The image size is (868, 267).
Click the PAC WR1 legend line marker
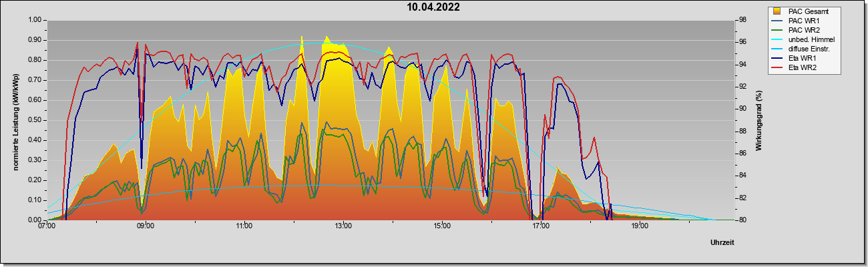(x=777, y=21)
